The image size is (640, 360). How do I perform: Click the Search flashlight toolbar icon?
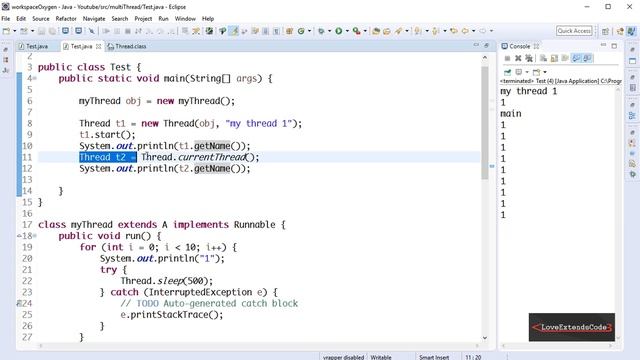(398, 31)
